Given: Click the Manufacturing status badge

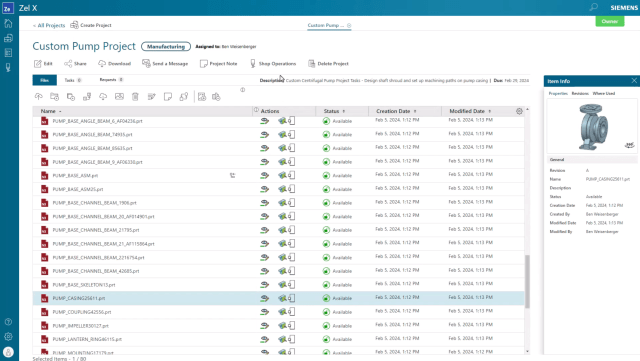Looking at the screenshot, I should 166,47.
